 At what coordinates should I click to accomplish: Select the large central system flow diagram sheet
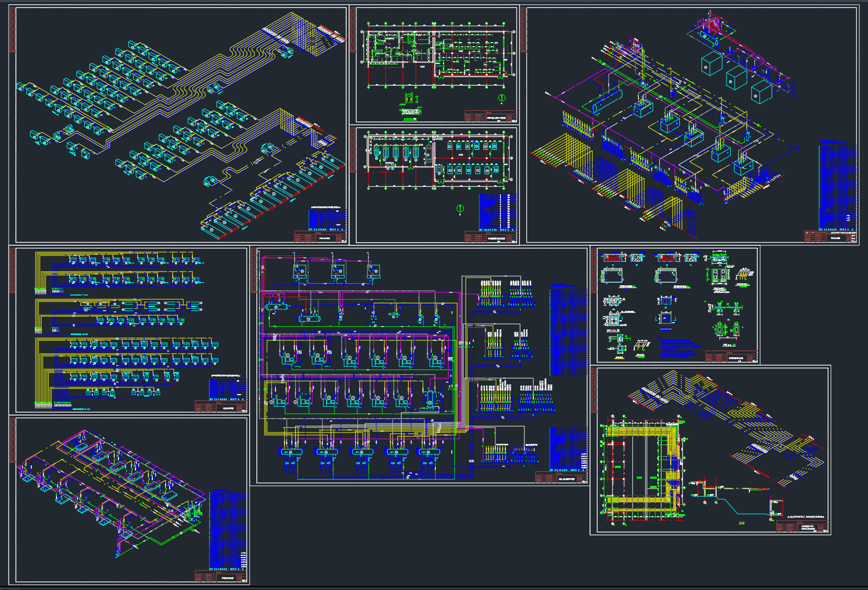[419, 366]
